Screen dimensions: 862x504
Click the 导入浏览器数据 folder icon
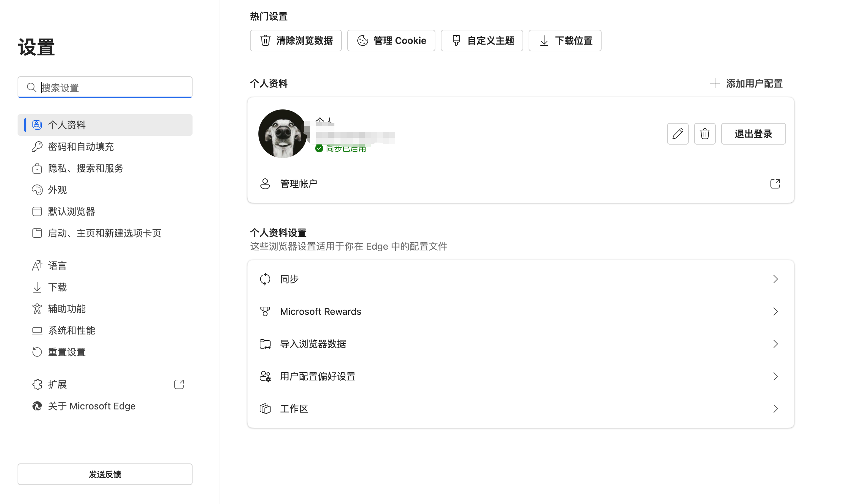(265, 344)
